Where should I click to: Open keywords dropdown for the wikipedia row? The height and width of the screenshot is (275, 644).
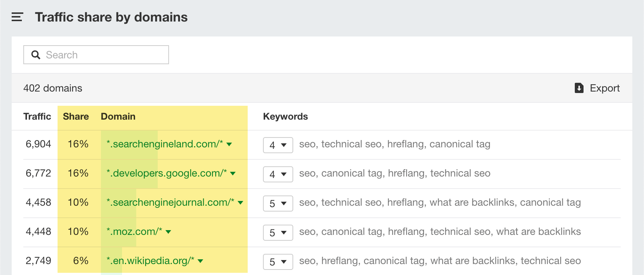(x=278, y=262)
